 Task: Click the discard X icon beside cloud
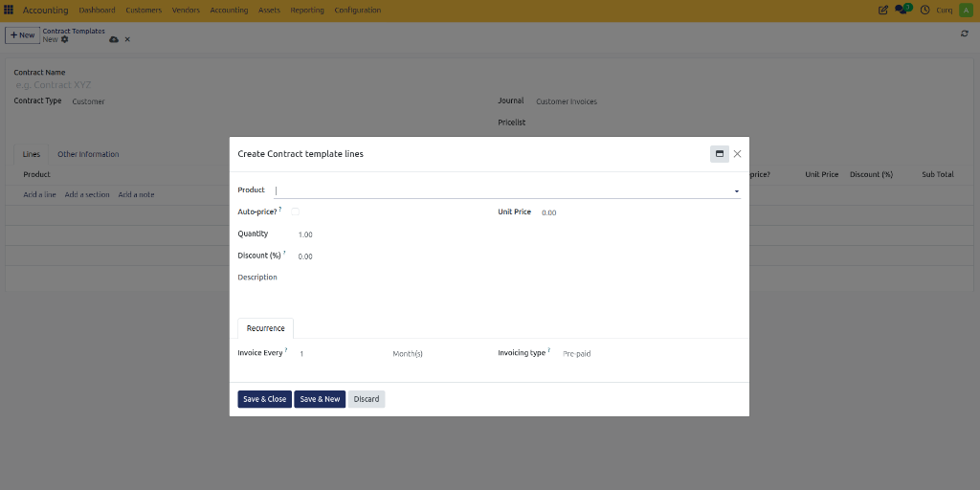point(127,39)
